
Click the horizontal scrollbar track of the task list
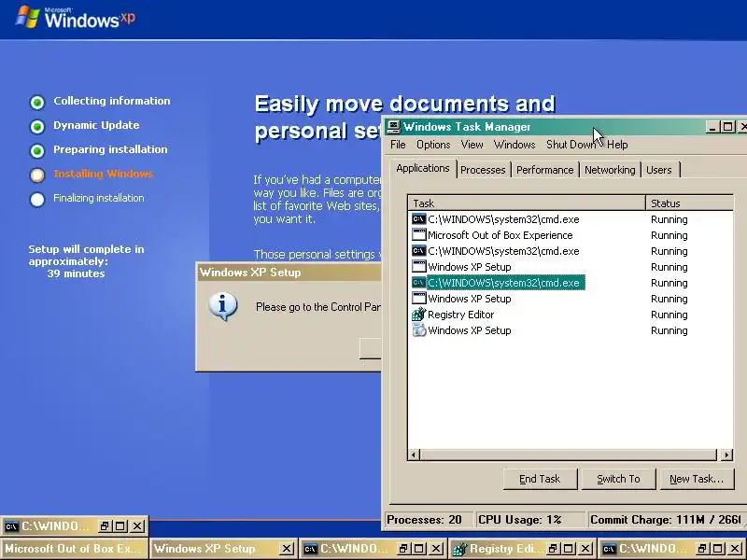(x=568, y=455)
